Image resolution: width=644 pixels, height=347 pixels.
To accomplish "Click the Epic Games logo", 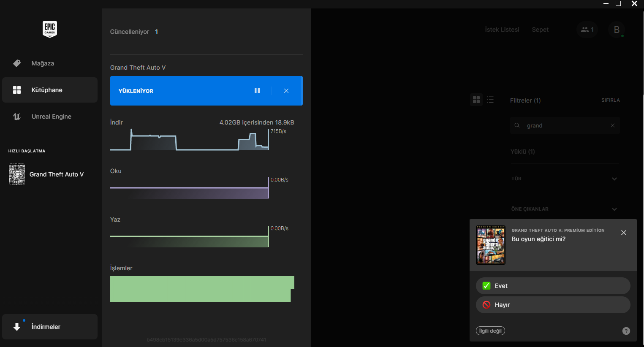I will point(50,29).
